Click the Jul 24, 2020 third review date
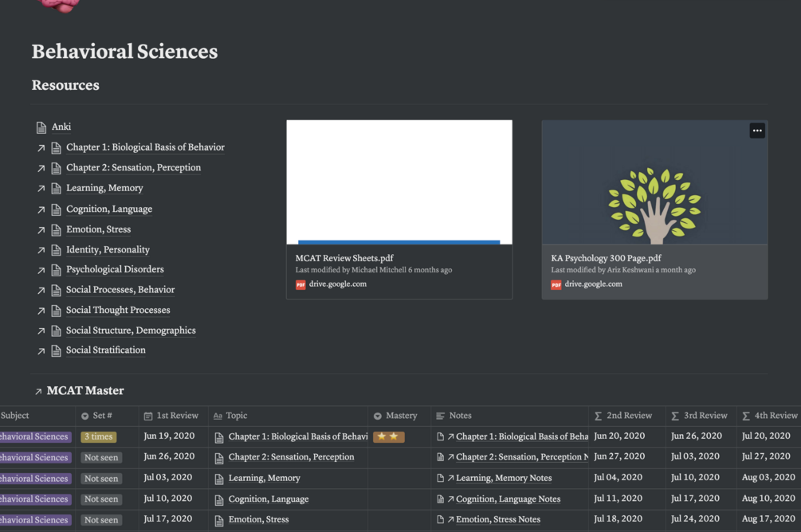This screenshot has height=532, width=801. click(x=695, y=518)
